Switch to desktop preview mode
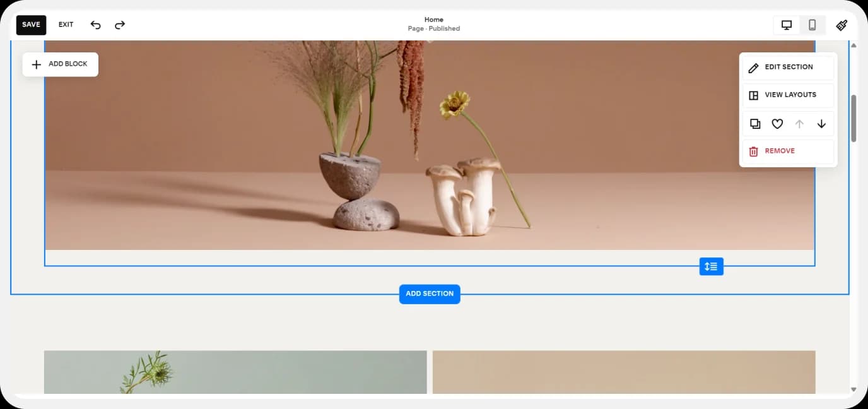This screenshot has height=409, width=868. 786,25
